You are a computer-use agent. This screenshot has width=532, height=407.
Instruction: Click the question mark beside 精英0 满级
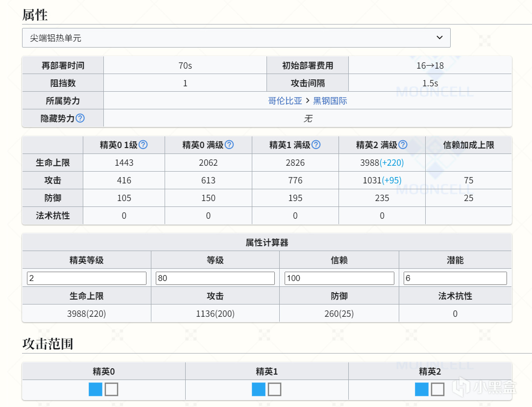coord(229,145)
